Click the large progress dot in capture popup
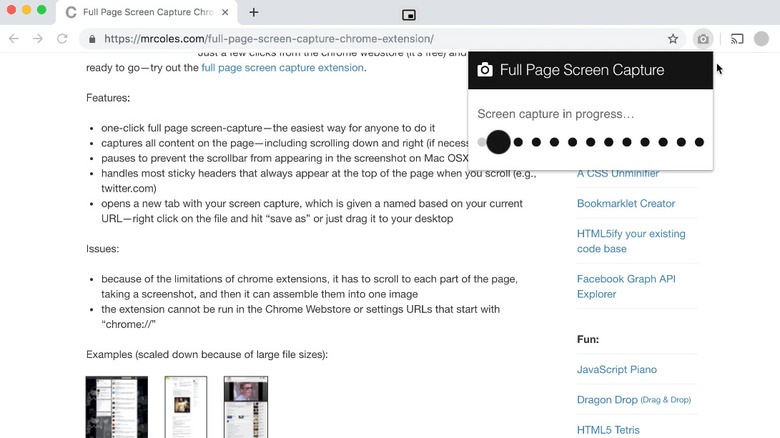The image size is (780, 438). tap(498, 142)
